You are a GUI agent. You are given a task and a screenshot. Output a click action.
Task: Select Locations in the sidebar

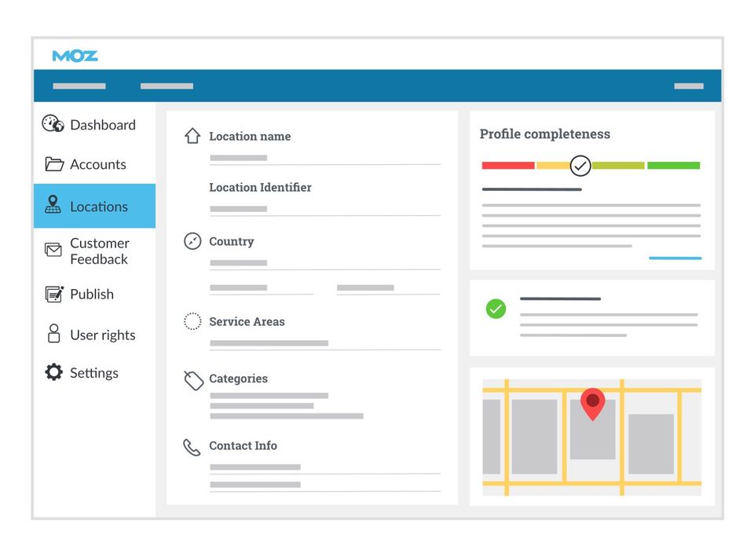point(94,206)
